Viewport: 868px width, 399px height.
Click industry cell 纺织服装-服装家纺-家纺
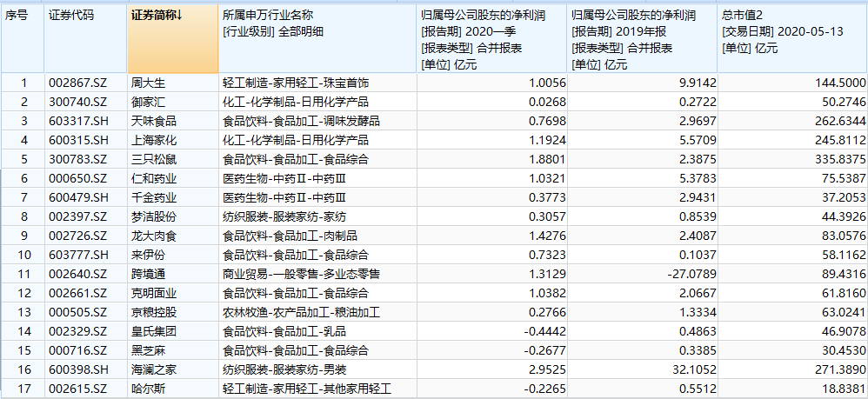point(317,217)
